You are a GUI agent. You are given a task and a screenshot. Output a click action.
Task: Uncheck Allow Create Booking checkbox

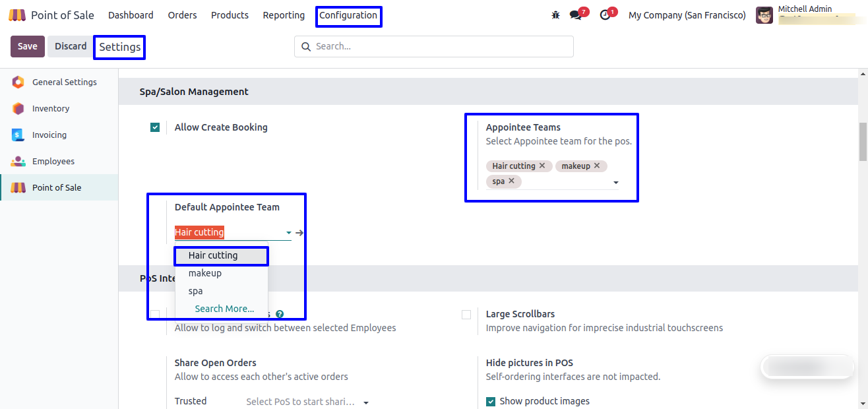155,128
